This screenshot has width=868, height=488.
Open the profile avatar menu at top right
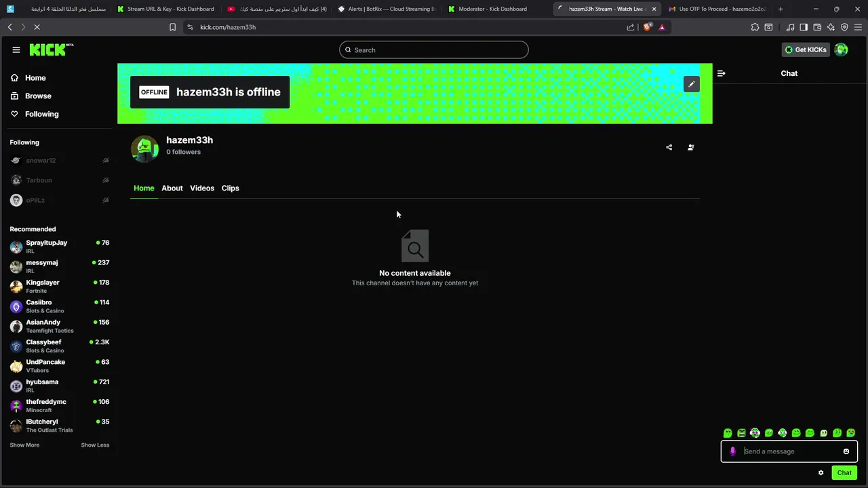[x=841, y=49]
